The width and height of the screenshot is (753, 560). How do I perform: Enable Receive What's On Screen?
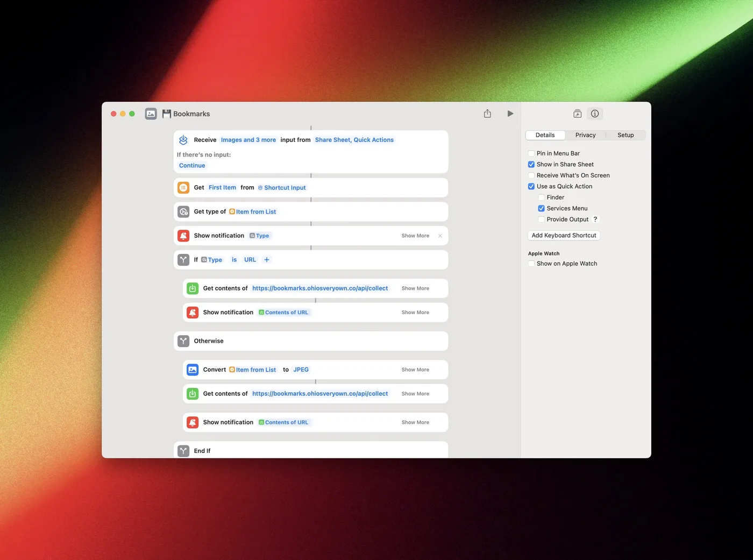531,175
